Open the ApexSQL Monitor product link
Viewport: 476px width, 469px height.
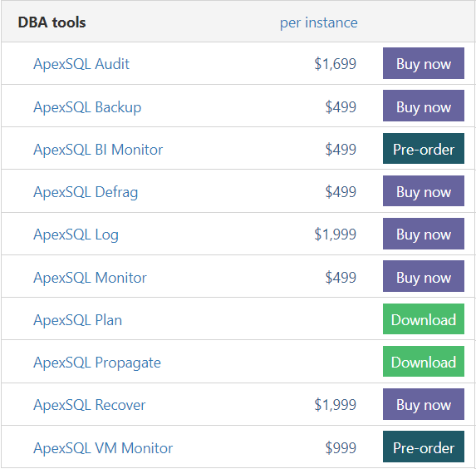point(91,278)
